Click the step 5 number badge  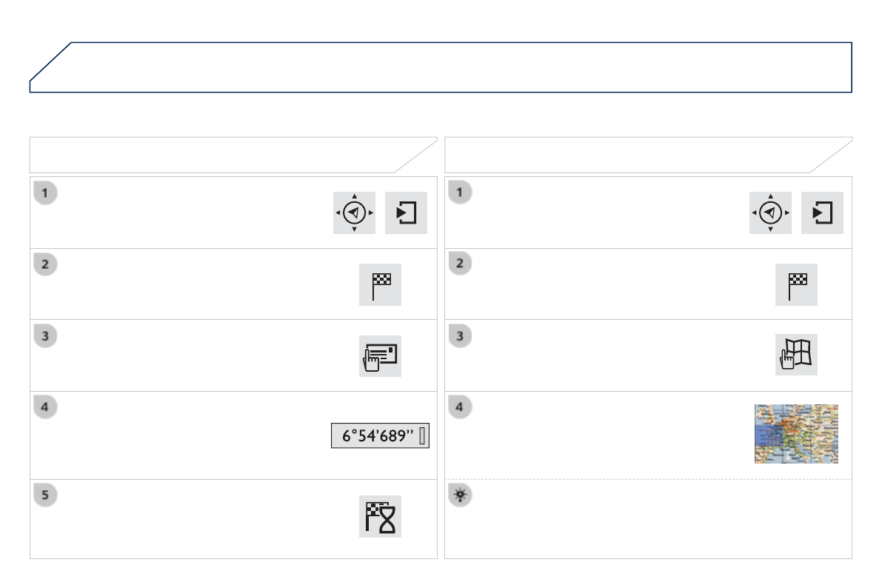click(45, 495)
